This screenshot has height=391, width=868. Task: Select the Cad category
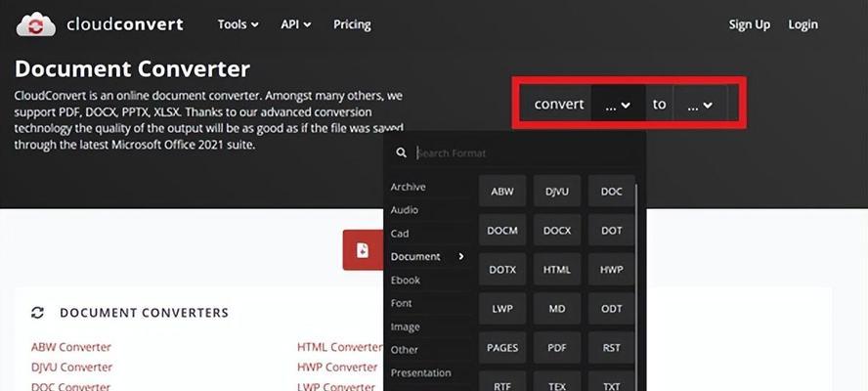400,234
